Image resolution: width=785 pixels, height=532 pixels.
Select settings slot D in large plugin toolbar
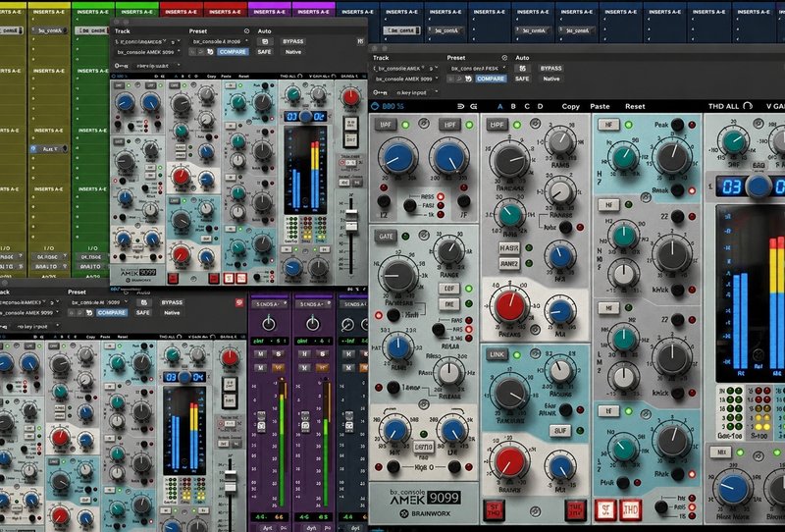pyautogui.click(x=541, y=106)
